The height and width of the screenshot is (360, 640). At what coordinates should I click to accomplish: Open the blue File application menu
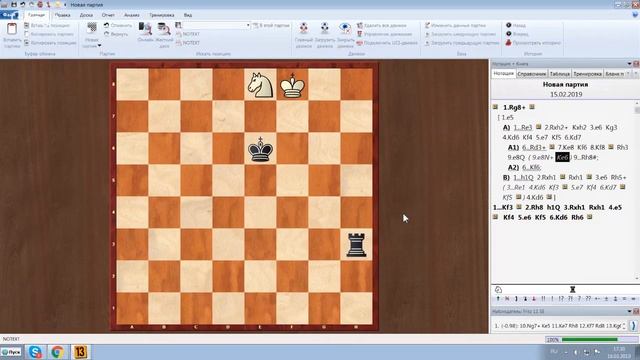(9, 15)
